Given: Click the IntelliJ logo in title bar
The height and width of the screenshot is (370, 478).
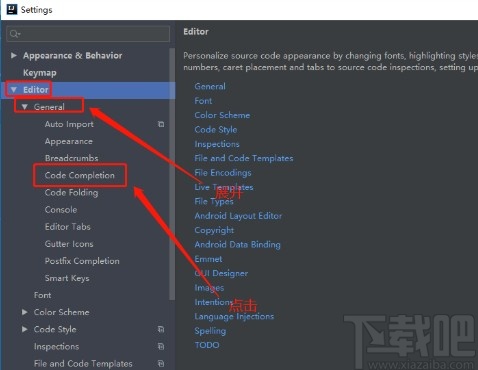Looking at the screenshot, I should 12,9.
